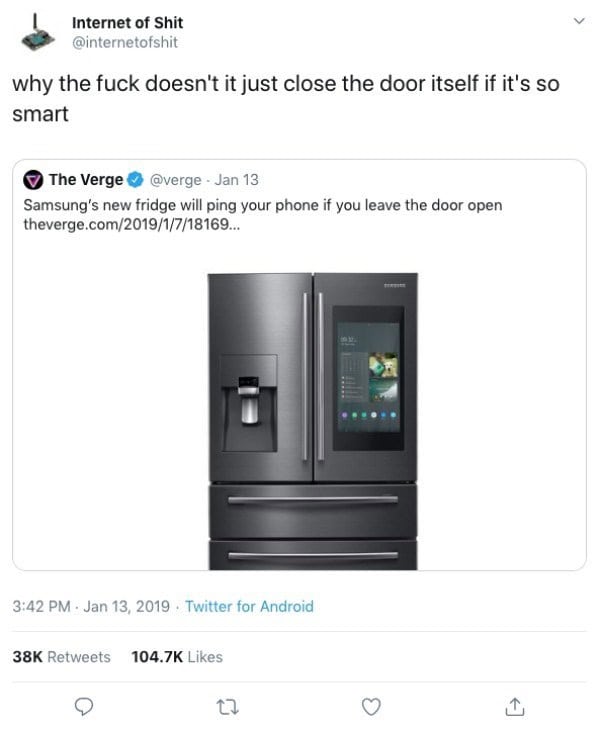Click The Verge logo avatar
This screenshot has width=600, height=729.
33,180
